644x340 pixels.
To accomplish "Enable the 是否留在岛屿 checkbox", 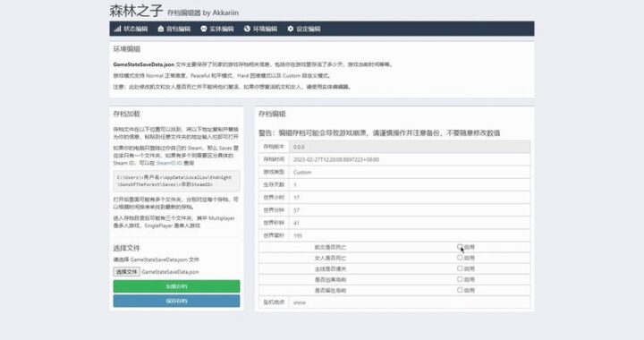I will point(460,290).
